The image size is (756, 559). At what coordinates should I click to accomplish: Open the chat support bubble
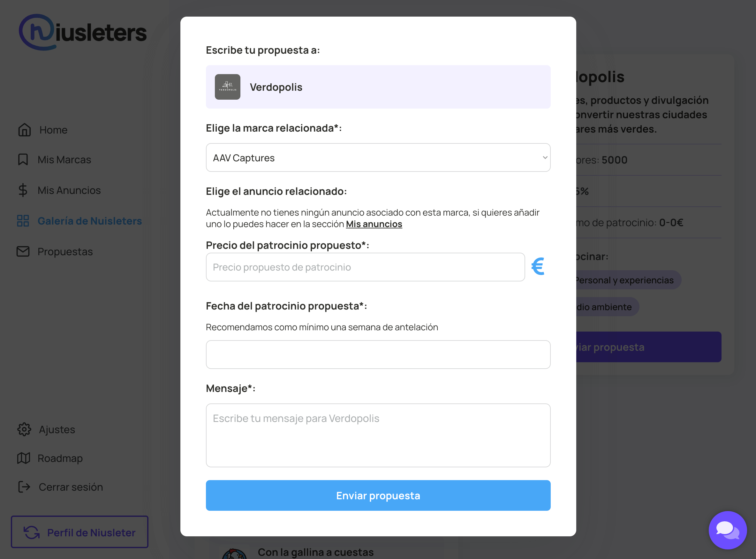(727, 530)
